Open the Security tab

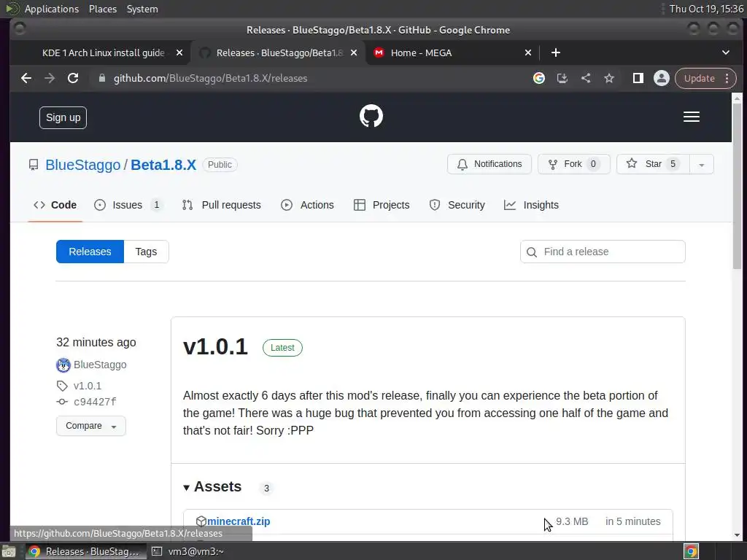tap(457, 205)
